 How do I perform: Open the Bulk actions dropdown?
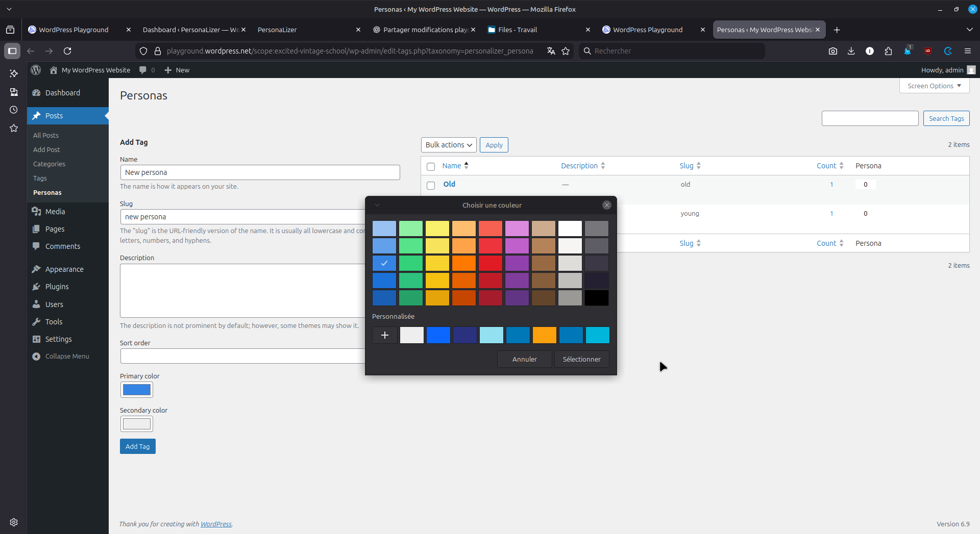point(448,145)
